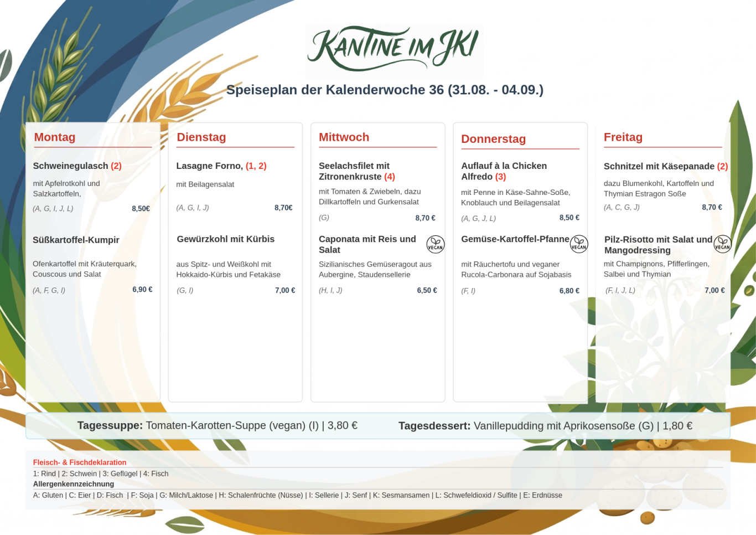Click the Süßkartoffel-Kumpir dish title

tap(76, 240)
